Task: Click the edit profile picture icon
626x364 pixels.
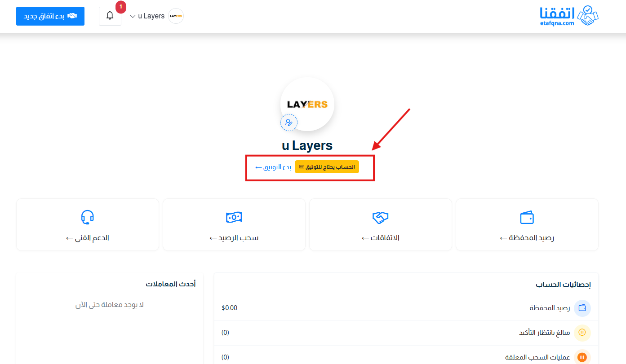Action: coord(289,123)
